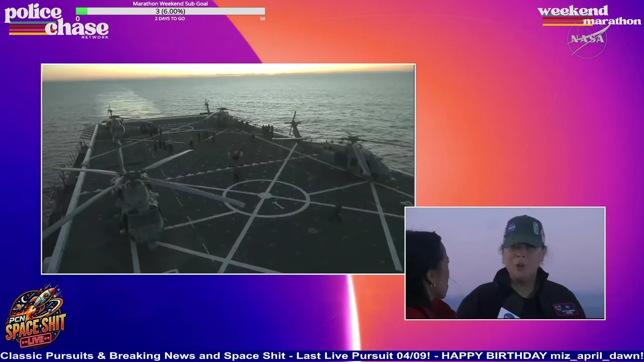Click the "3 (6.00%)" progress value
644x362 pixels.
click(x=170, y=11)
